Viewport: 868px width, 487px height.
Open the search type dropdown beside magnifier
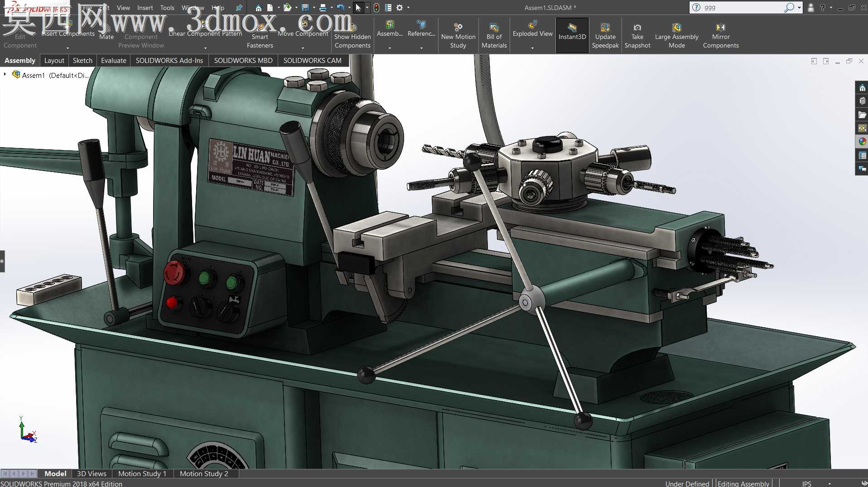click(799, 8)
